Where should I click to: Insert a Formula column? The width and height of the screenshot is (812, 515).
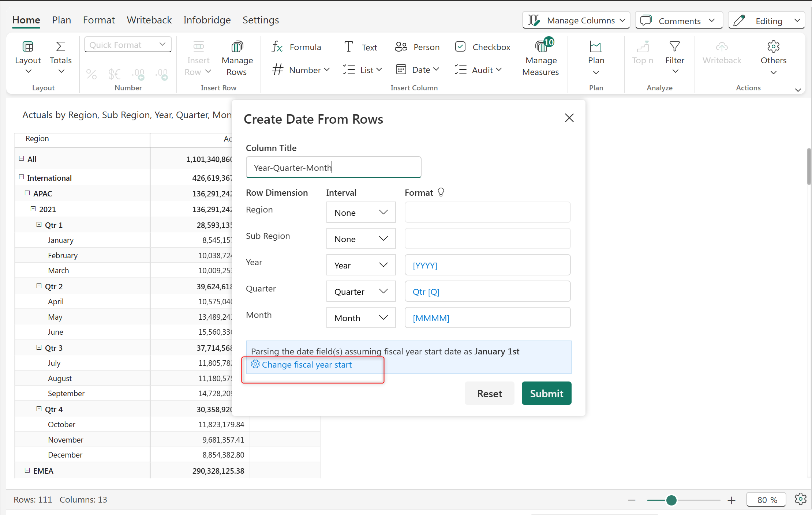click(x=296, y=47)
